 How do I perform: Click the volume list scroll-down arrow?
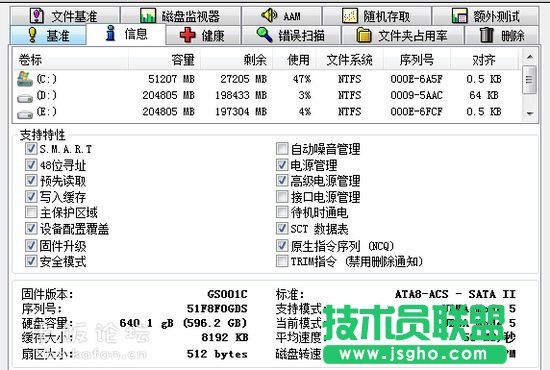[x=530, y=114]
